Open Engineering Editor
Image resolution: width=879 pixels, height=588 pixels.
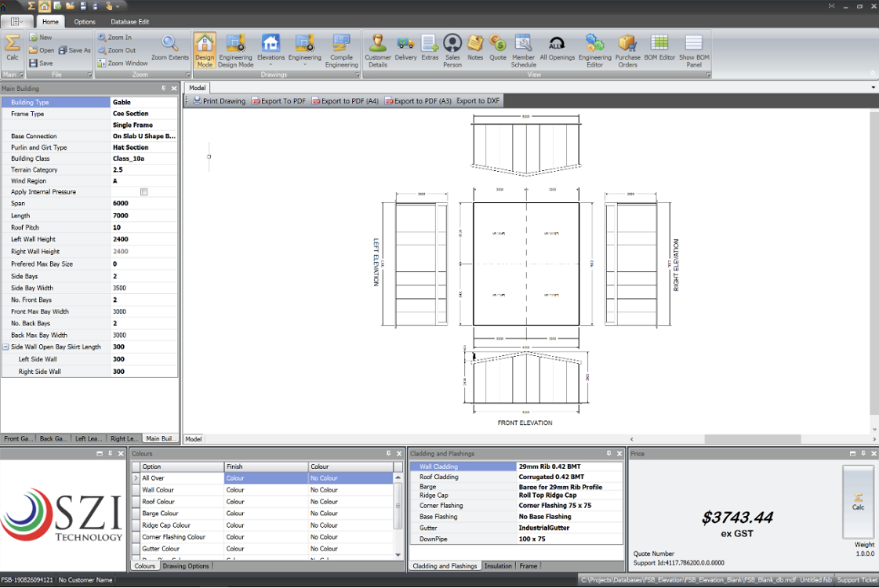pyautogui.click(x=595, y=50)
